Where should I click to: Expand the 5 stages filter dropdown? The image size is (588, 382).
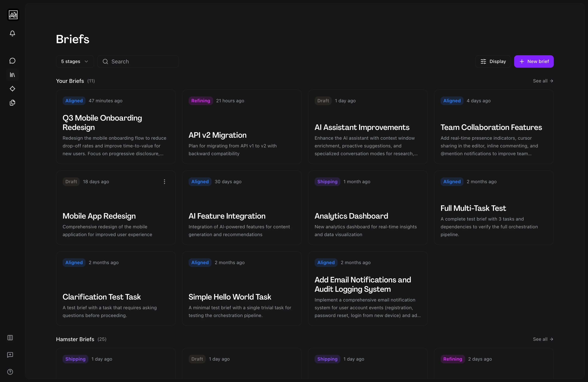tap(75, 61)
